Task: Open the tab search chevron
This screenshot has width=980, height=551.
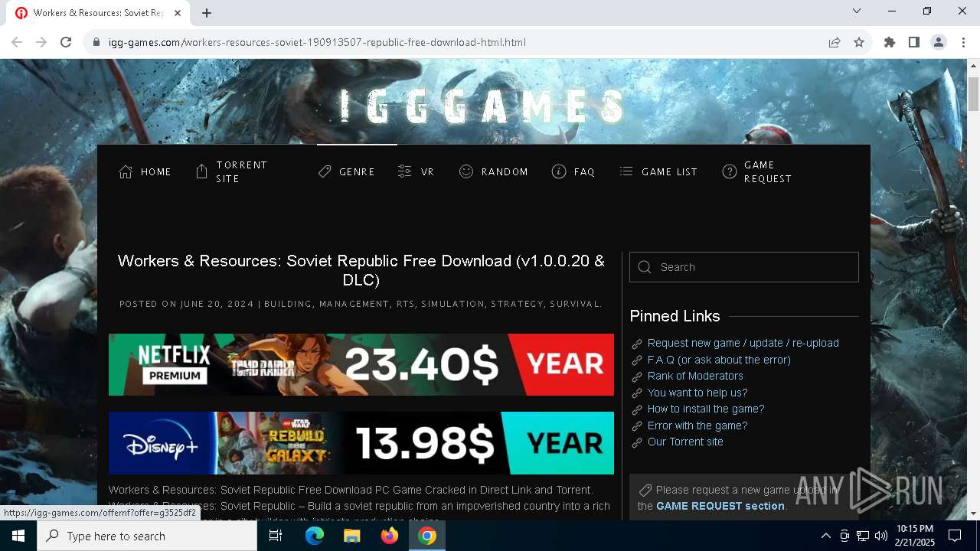Action: (857, 11)
